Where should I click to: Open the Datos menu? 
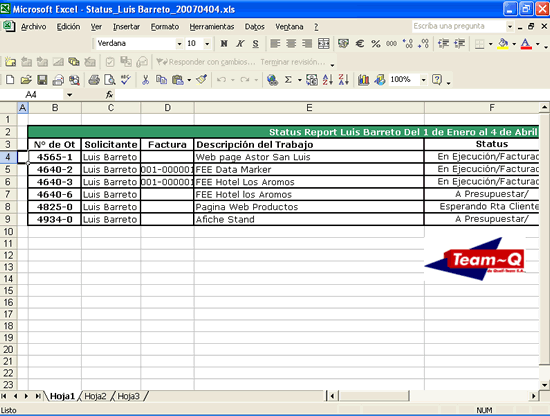pyautogui.click(x=255, y=27)
